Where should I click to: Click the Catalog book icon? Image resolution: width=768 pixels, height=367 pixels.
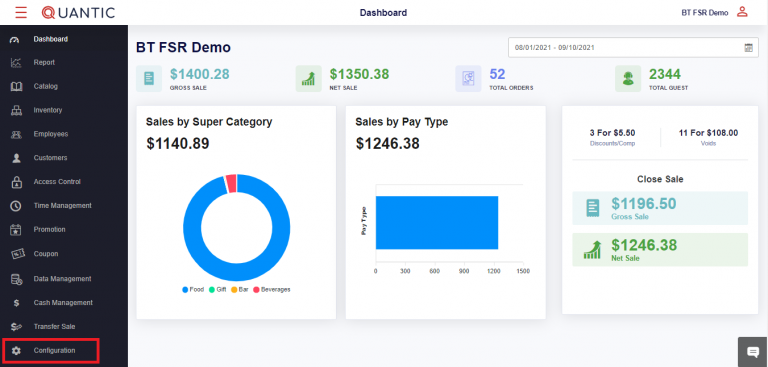pos(16,87)
